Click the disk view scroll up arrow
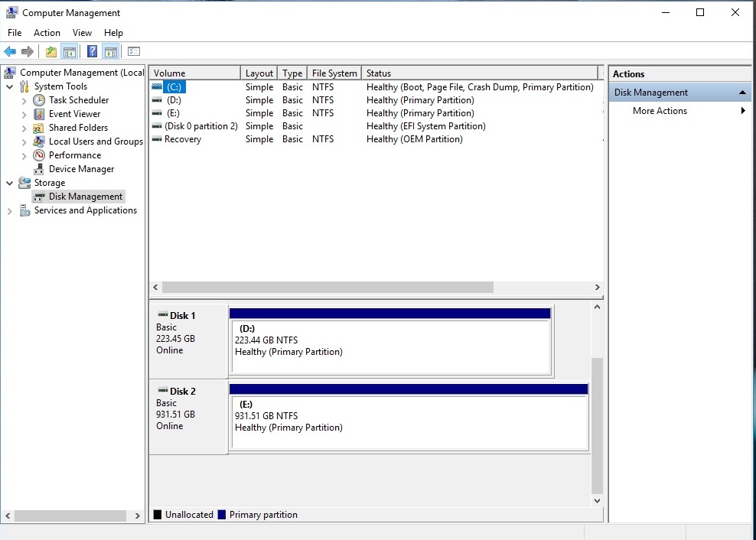756x540 pixels. point(597,307)
